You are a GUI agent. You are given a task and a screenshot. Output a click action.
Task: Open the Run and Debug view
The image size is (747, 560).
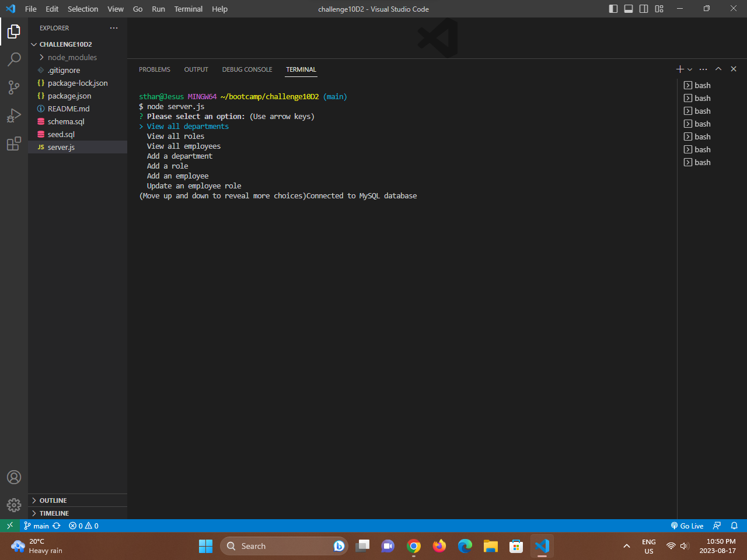click(14, 116)
